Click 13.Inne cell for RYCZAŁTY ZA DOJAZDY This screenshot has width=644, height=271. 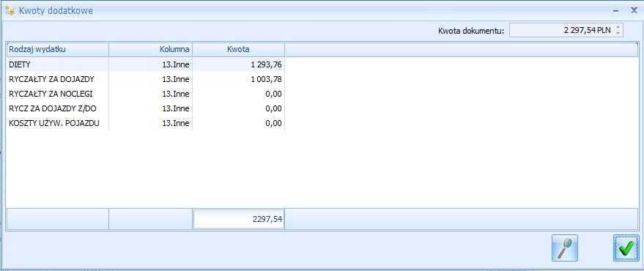pos(151,79)
